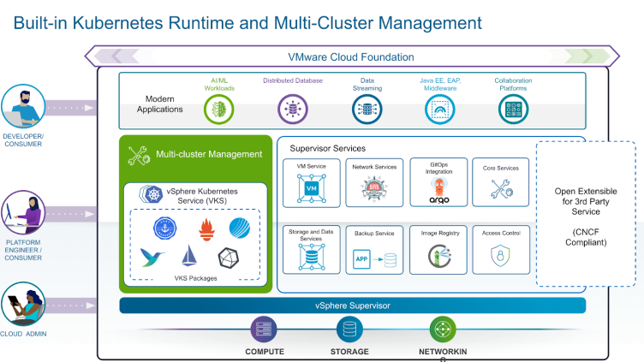Viewport: 644px width, 362px height.
Task: Click the vSphere Supervisor bar
Action: coord(352,306)
